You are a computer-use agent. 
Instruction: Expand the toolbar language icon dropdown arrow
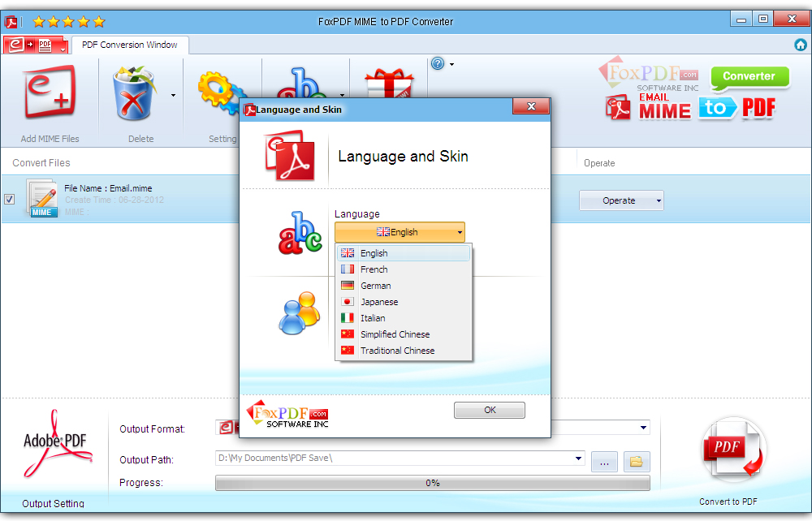342,95
